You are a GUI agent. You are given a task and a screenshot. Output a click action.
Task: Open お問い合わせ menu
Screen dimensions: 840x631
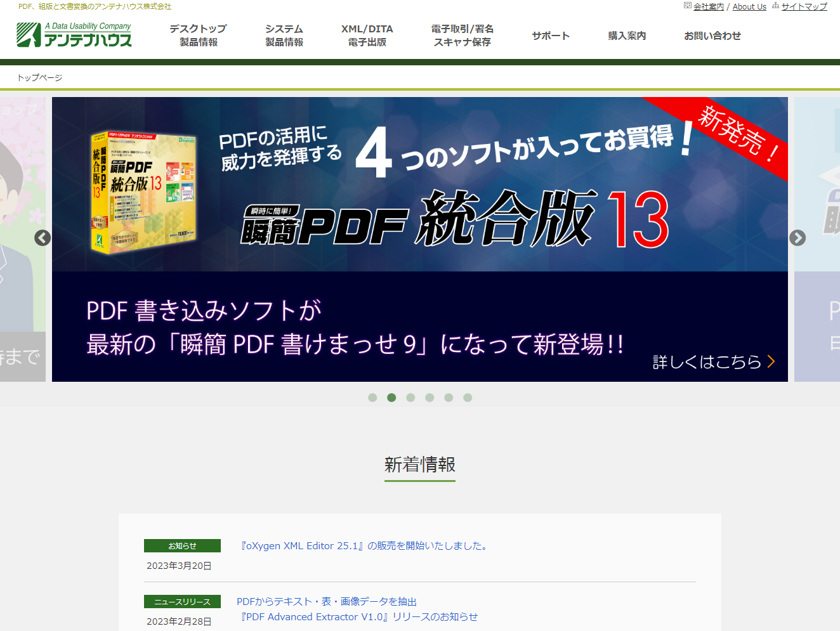click(x=712, y=36)
